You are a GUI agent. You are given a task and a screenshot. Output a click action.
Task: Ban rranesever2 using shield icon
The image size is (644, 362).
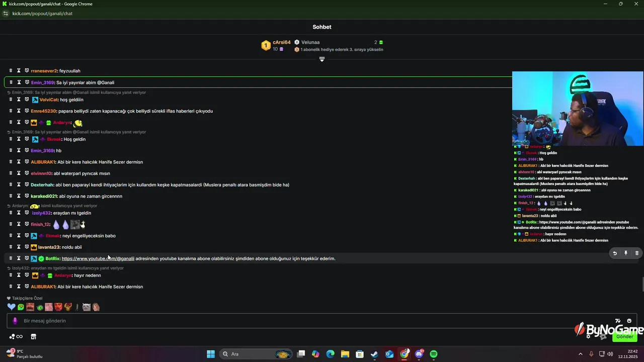(x=27, y=71)
